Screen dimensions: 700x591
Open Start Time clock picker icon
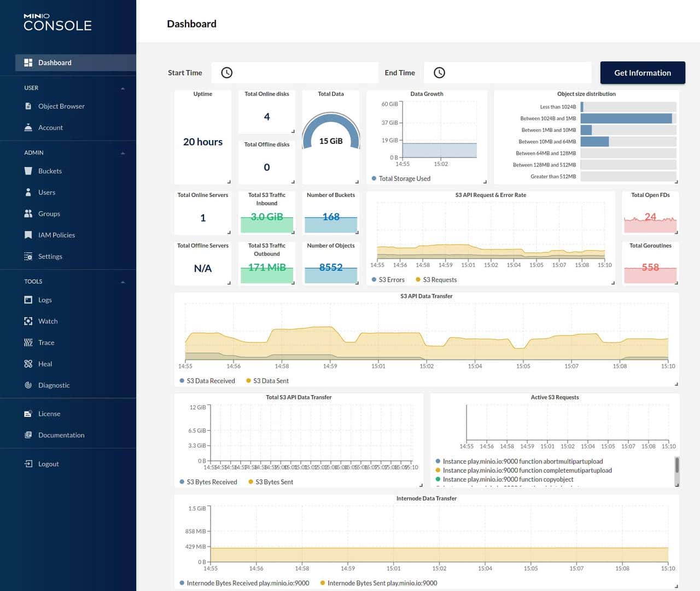pos(226,73)
